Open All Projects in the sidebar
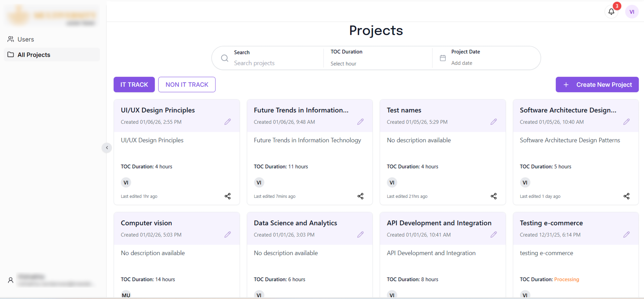 [x=52, y=55]
